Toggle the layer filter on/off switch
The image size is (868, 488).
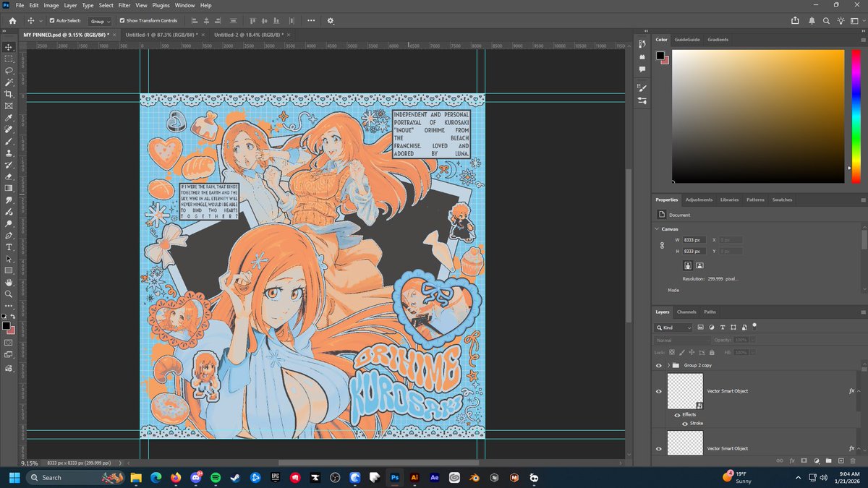click(754, 325)
